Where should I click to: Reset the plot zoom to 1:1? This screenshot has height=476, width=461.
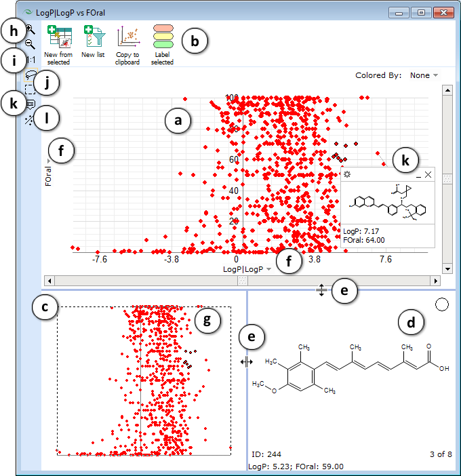[x=31, y=60]
